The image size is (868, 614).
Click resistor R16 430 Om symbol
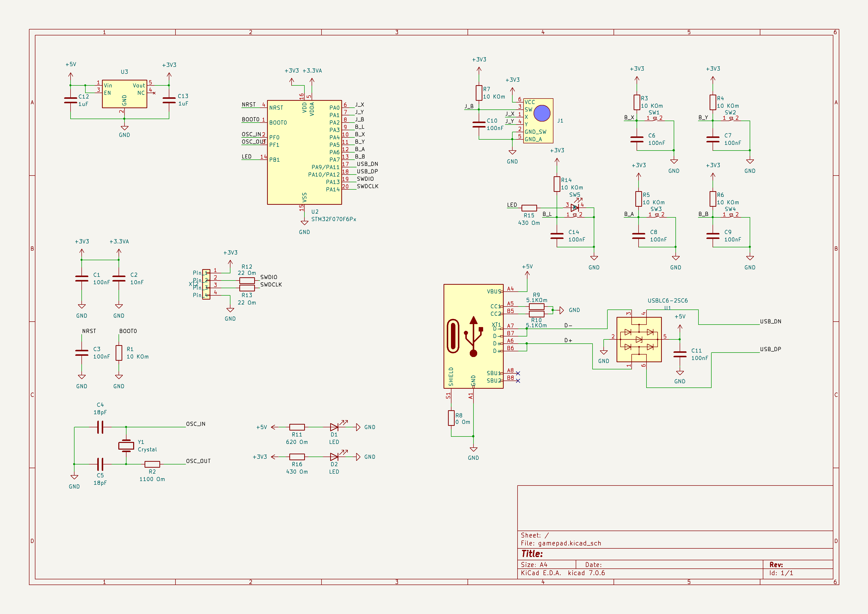(297, 457)
